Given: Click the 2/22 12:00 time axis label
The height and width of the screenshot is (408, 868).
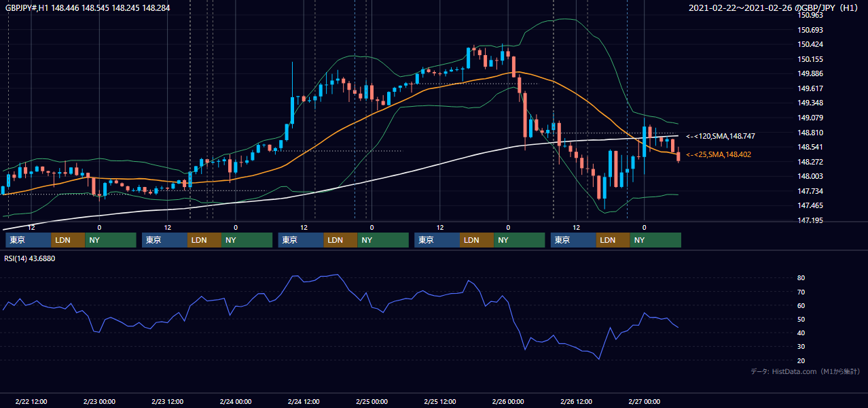Looking at the screenshot, I should pos(31,402).
